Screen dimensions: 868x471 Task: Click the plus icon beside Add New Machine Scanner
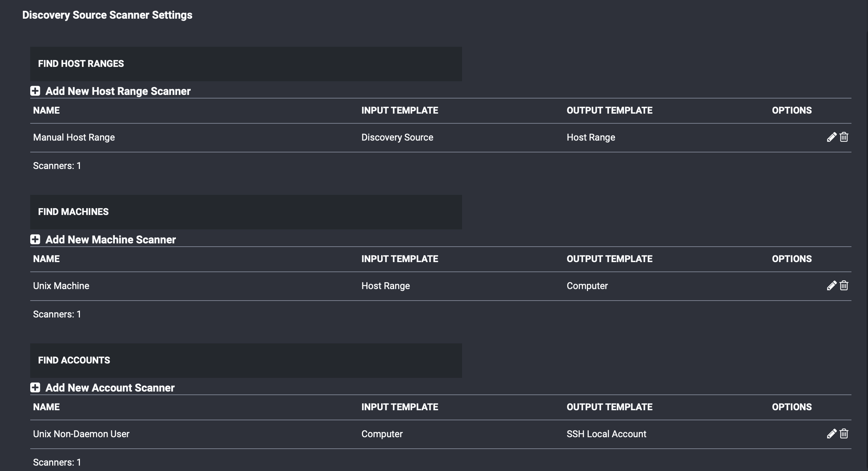(x=35, y=239)
